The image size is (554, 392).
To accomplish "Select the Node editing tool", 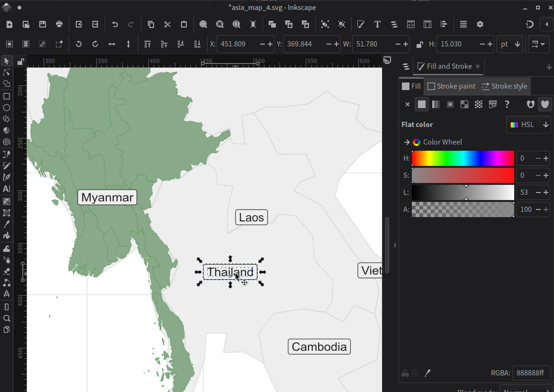I will click(x=7, y=72).
